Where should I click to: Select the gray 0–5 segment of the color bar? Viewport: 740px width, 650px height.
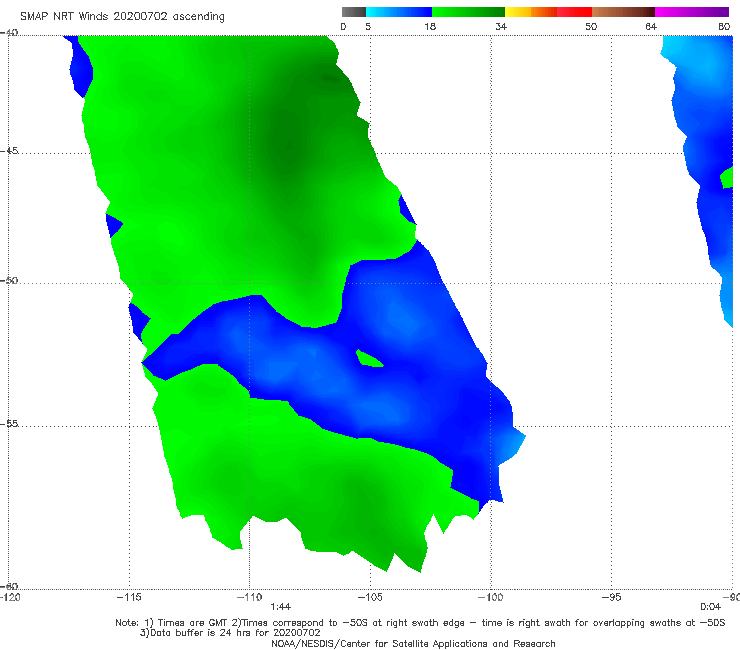(354, 12)
